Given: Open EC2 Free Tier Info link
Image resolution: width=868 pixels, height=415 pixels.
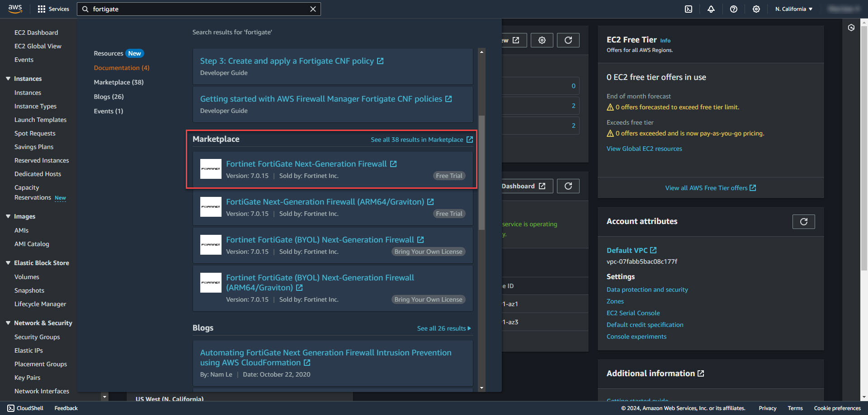Looking at the screenshot, I should click(x=665, y=41).
